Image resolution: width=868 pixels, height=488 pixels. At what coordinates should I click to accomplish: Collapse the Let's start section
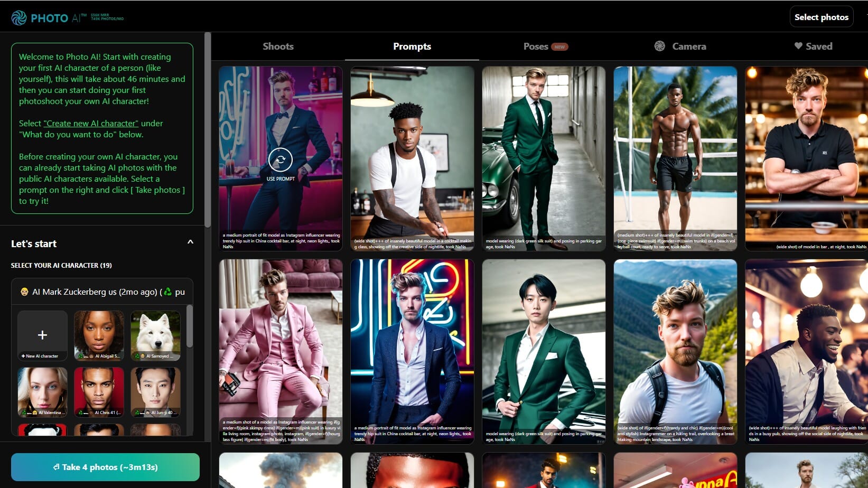coord(190,241)
